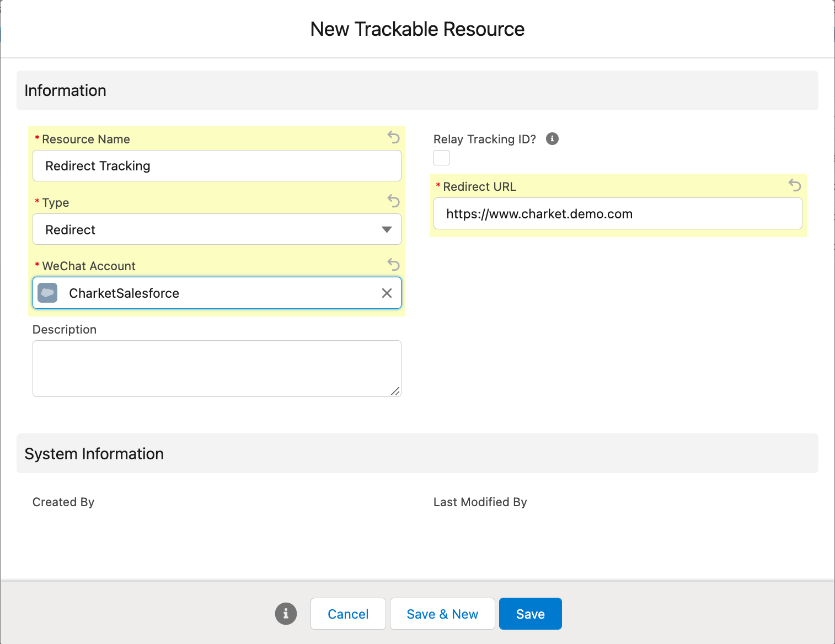Undo changes to Type field
The width and height of the screenshot is (835, 644).
coord(393,201)
